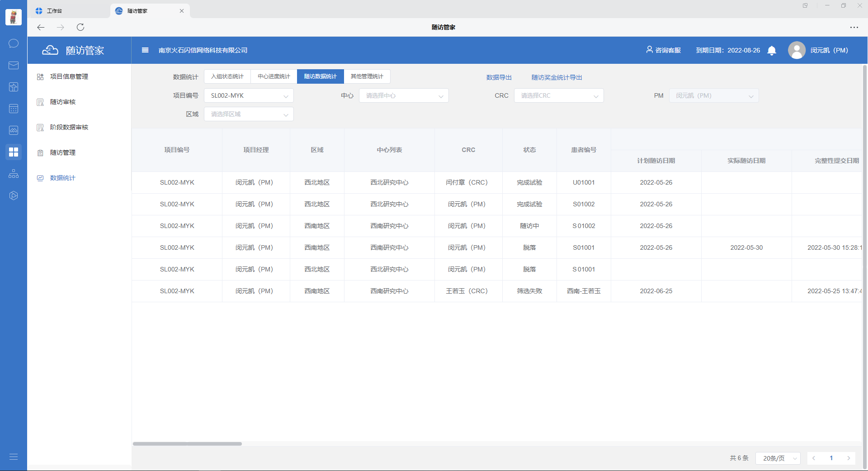This screenshot has height=471, width=868.
Task: Open the image gallery icon in sidebar
Action: (x=14, y=130)
